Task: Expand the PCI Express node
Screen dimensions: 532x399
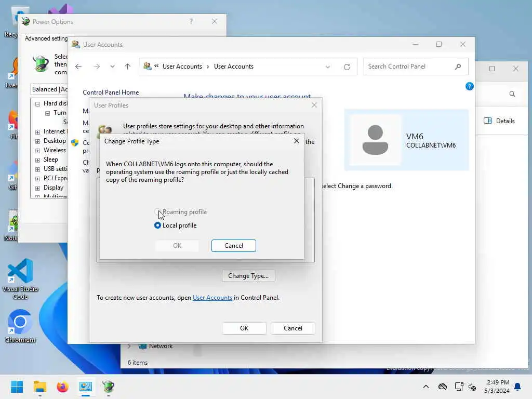Action: coord(37,179)
